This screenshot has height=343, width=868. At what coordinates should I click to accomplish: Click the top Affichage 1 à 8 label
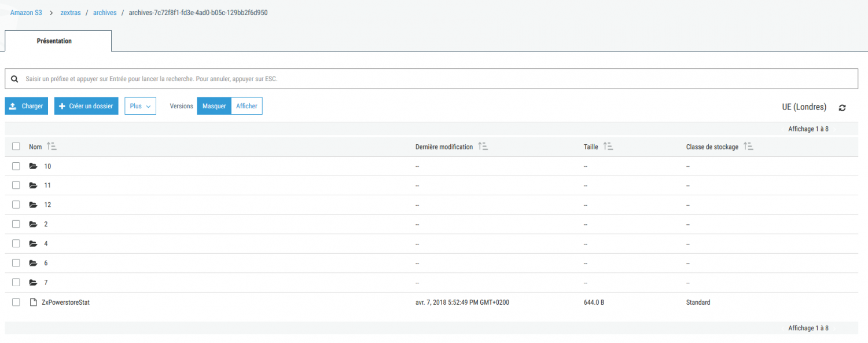click(808, 129)
